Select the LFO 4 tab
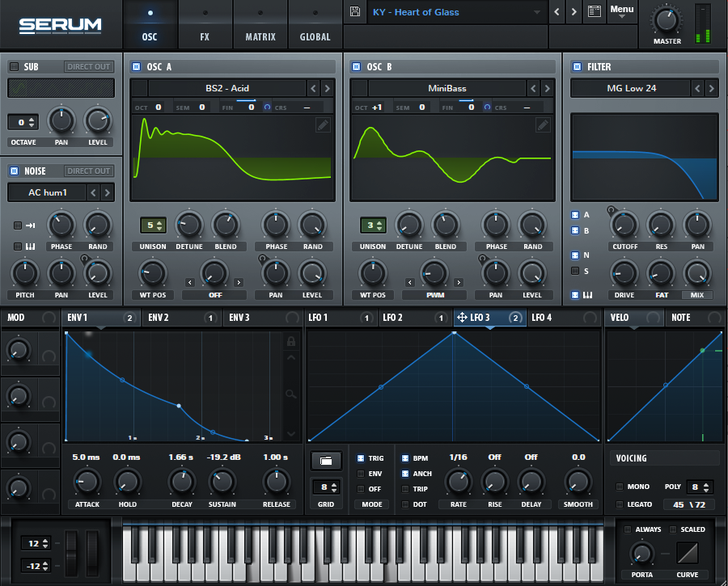The height and width of the screenshot is (586, 728). click(564, 318)
